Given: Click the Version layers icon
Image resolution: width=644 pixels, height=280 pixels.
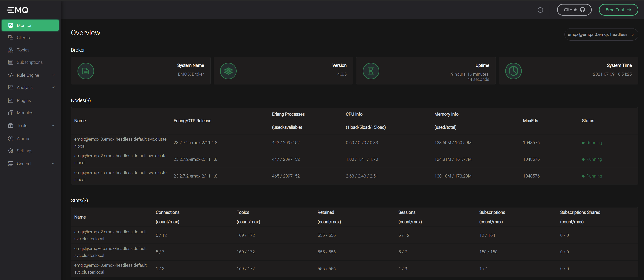Looking at the screenshot, I should [228, 71].
